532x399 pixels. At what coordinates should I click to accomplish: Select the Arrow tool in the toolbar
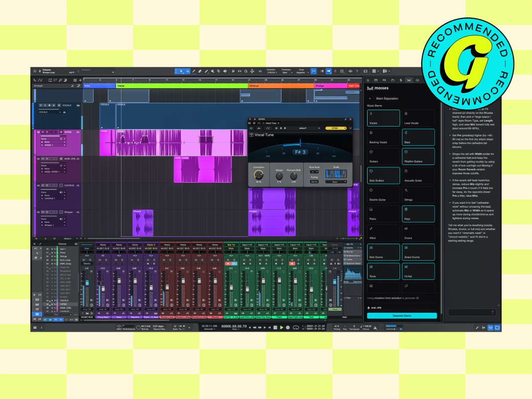181,71
